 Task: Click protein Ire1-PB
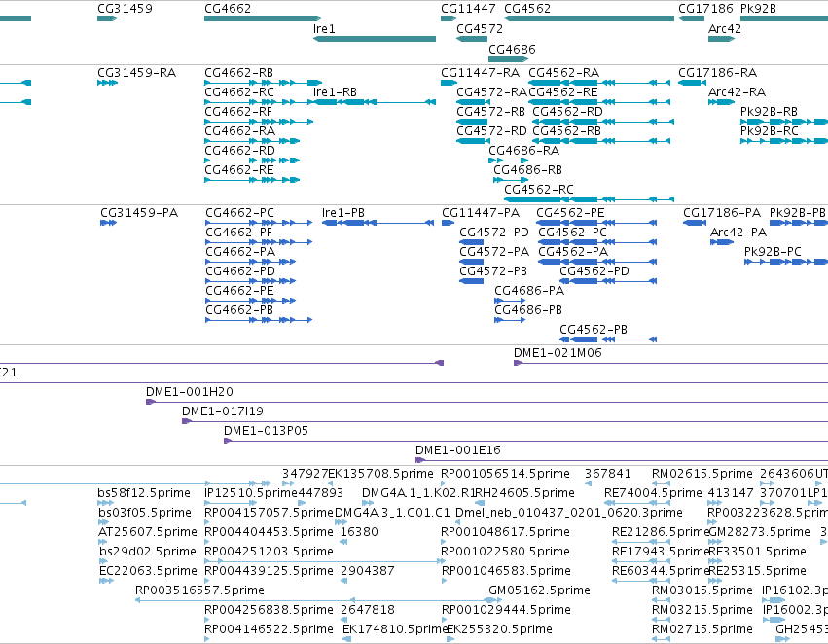[378, 223]
